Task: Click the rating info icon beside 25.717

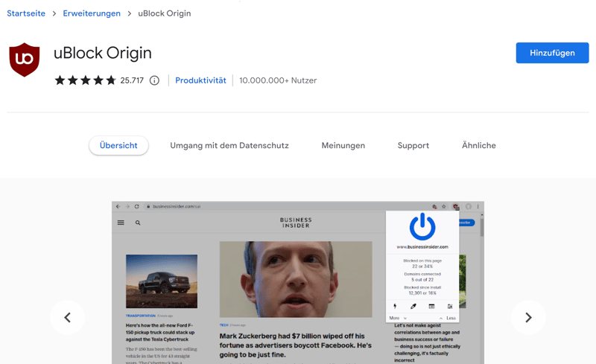Action: pos(154,80)
